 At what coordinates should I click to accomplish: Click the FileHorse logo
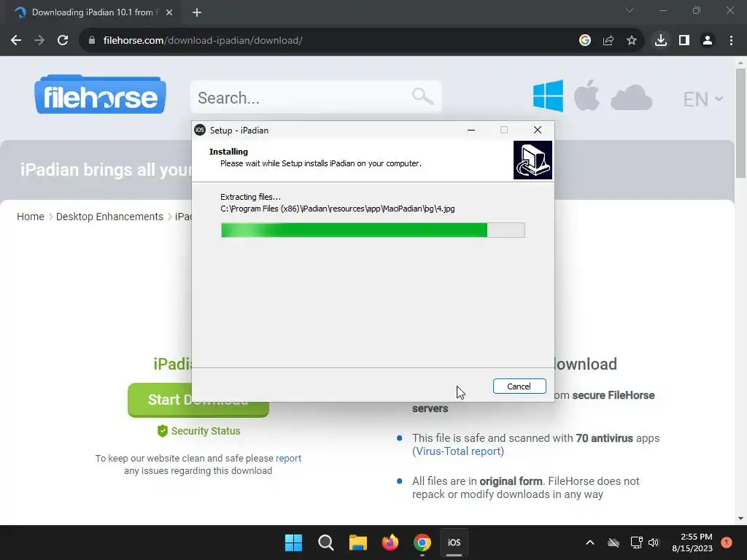[100, 94]
